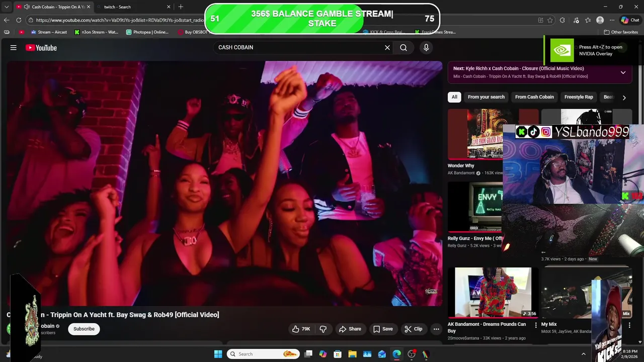Open a new browser tab
The height and width of the screenshot is (362, 644).
181,7
